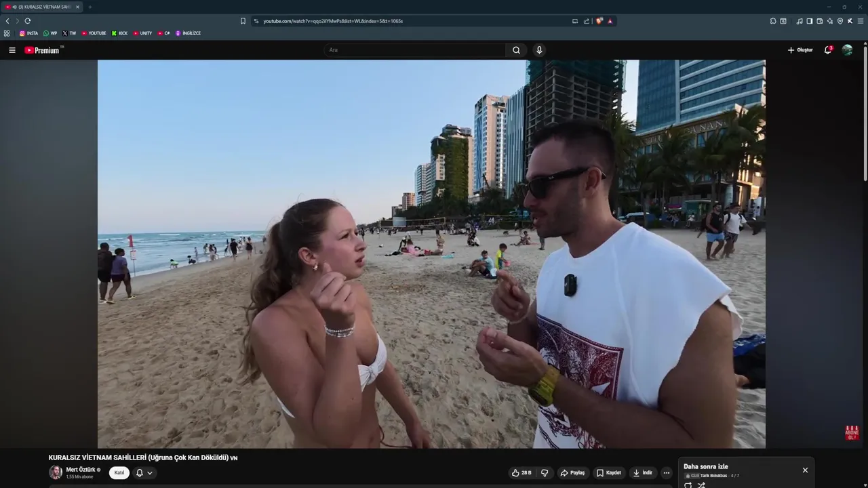Click the Paylaş share button
Screen dimensions: 868x488
(x=573, y=473)
